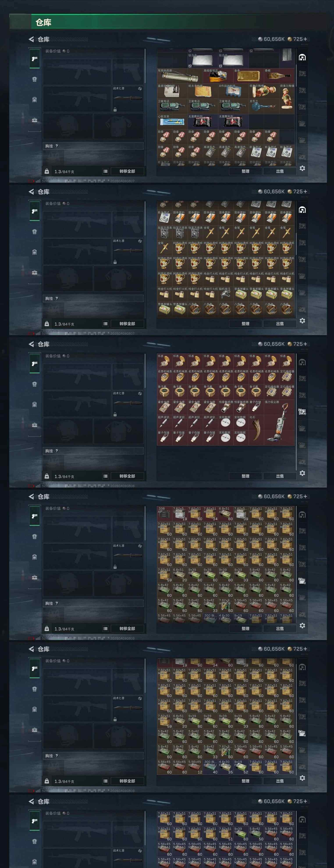This screenshot has height=868, width=334.
Task: Select the blue 龙舌兰 tequila bottle
Action: 264,106
